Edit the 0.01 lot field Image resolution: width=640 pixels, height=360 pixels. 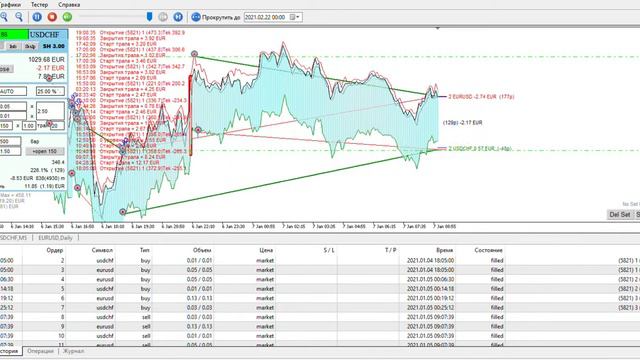click(x=13, y=116)
